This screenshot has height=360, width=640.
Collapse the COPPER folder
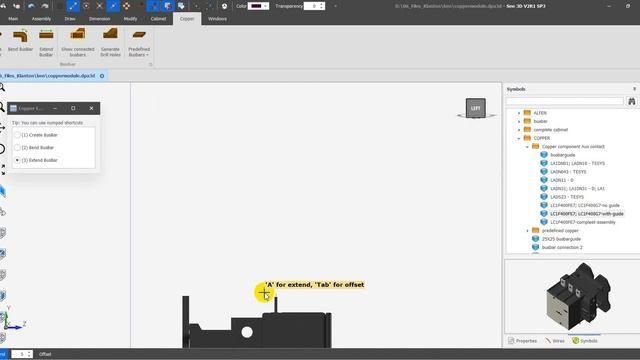[x=519, y=138]
